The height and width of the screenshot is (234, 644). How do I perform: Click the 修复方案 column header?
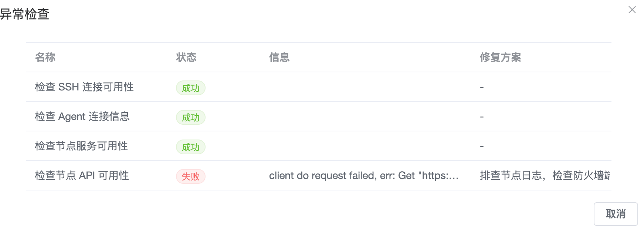[x=500, y=57]
